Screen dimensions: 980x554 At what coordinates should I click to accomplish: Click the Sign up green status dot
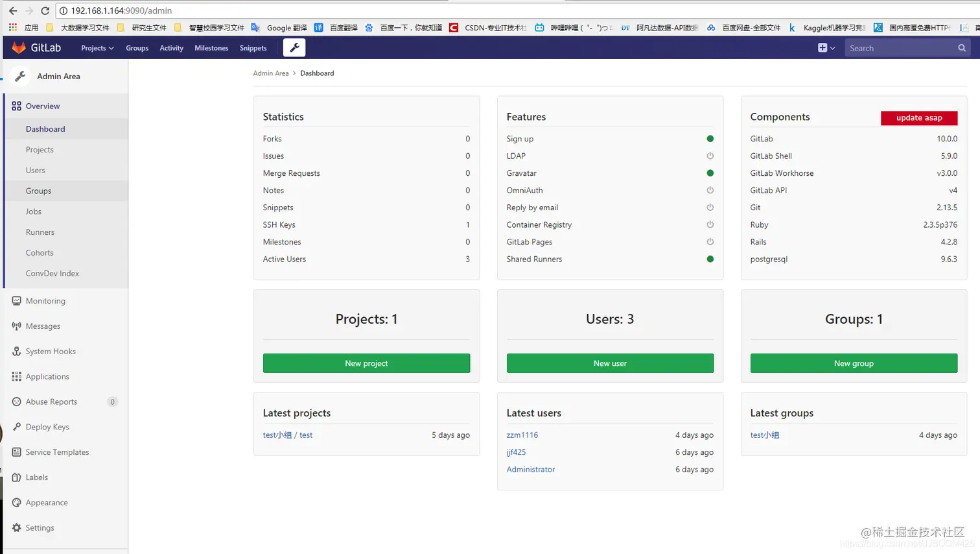710,139
